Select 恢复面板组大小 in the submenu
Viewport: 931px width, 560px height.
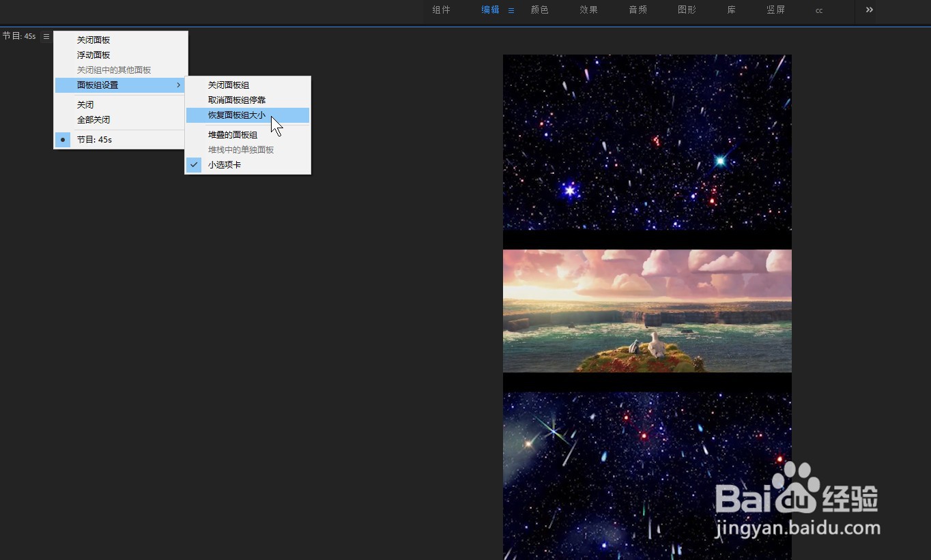(x=248, y=115)
